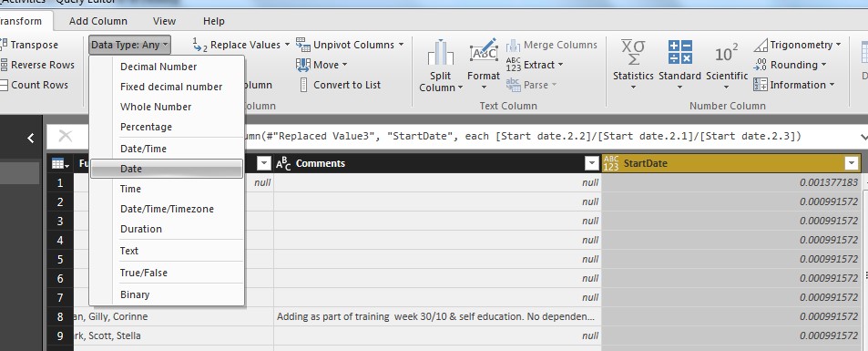868x351 pixels.
Task: Choose Date/Time/Timezone data type
Action: pyautogui.click(x=167, y=209)
